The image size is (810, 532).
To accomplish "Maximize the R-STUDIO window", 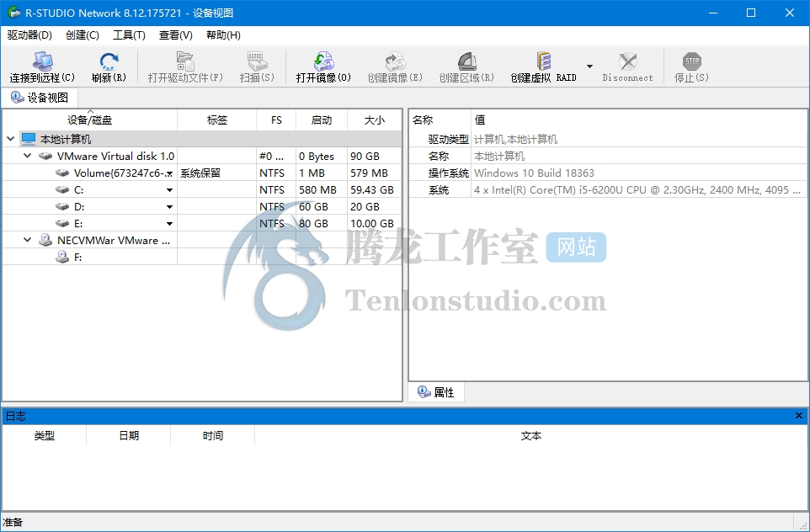I will [751, 13].
